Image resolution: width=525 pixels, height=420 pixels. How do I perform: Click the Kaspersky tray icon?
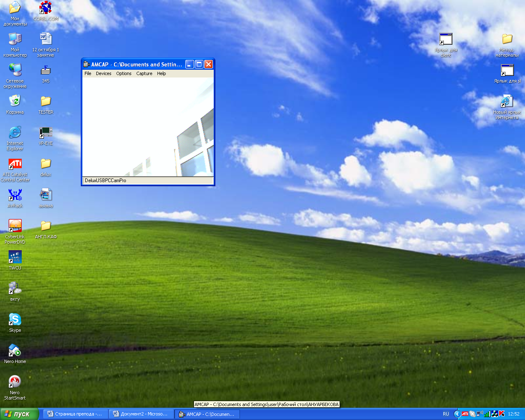[502, 414]
